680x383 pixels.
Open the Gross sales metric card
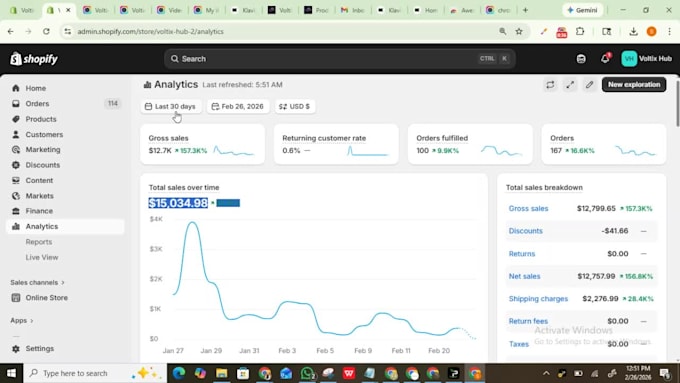point(202,144)
